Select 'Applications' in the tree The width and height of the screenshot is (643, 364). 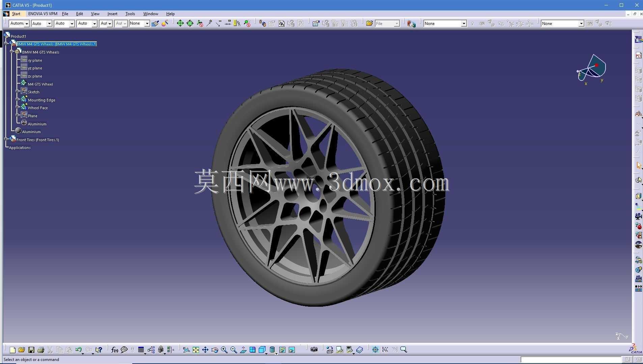pyautogui.click(x=20, y=148)
